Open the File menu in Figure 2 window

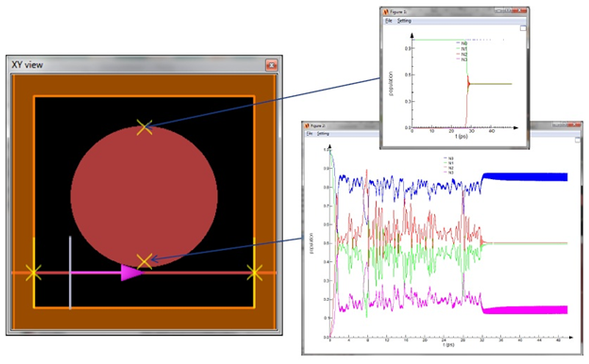point(310,134)
